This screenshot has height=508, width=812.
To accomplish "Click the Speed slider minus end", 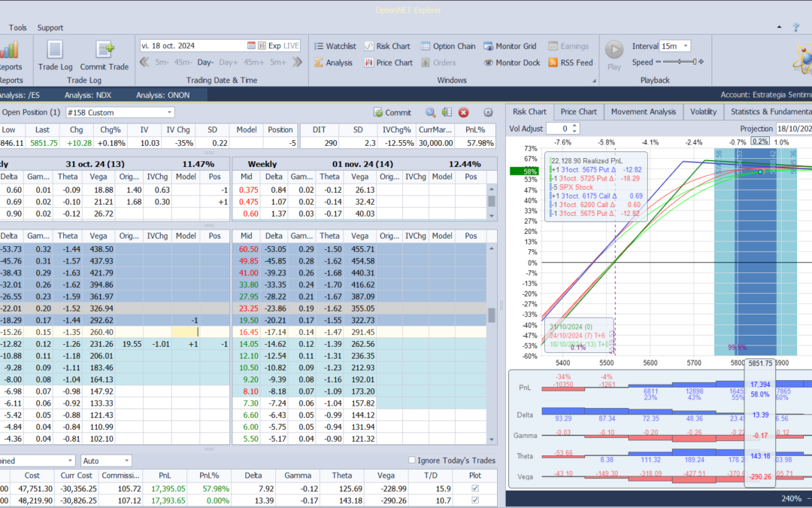I will [658, 62].
